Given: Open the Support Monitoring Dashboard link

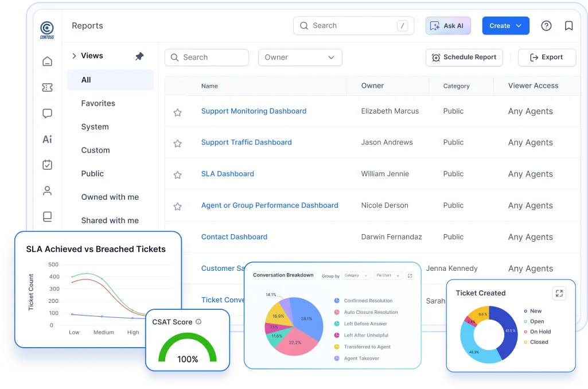Looking at the screenshot, I should coord(254,111).
